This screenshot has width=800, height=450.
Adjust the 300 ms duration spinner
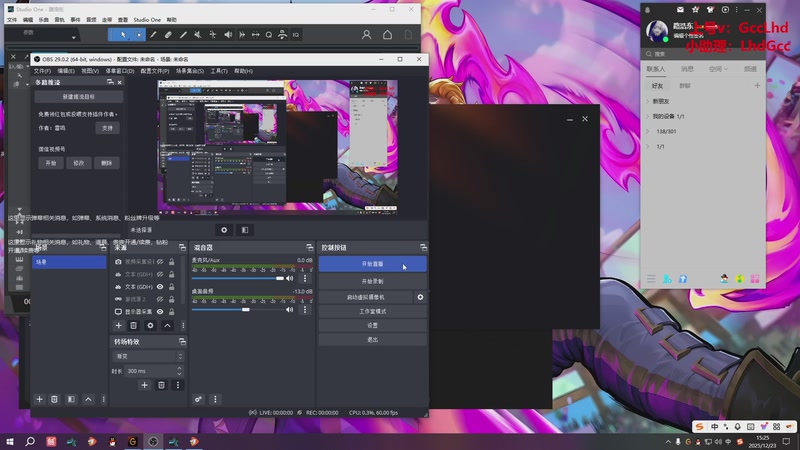coord(179,371)
